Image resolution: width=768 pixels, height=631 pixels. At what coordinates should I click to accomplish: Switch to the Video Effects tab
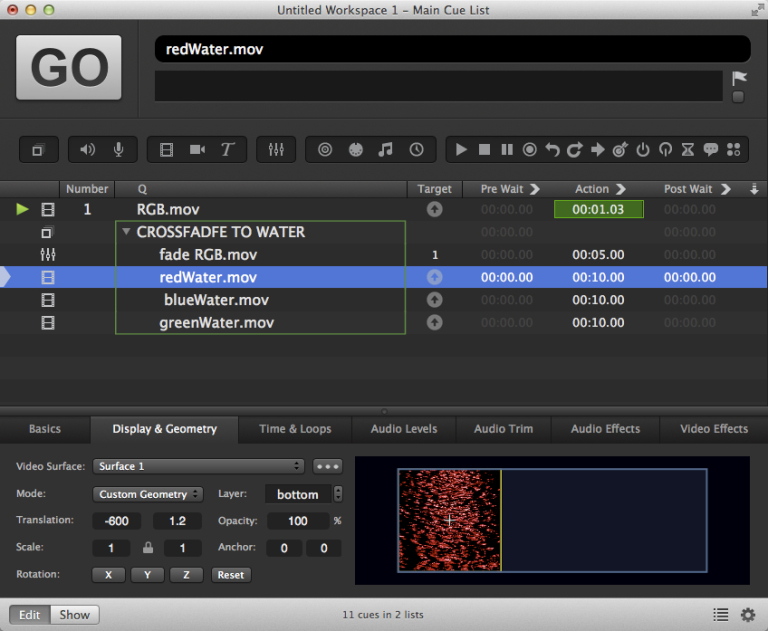tap(713, 429)
